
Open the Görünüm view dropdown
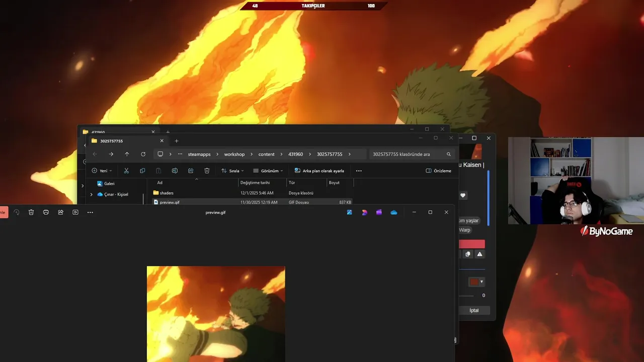[x=268, y=171]
